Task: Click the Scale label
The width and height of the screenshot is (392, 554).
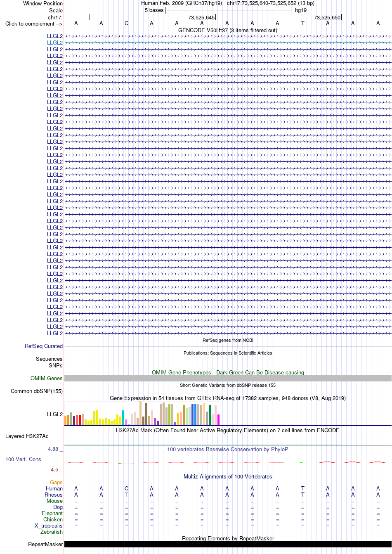Action: (56, 10)
